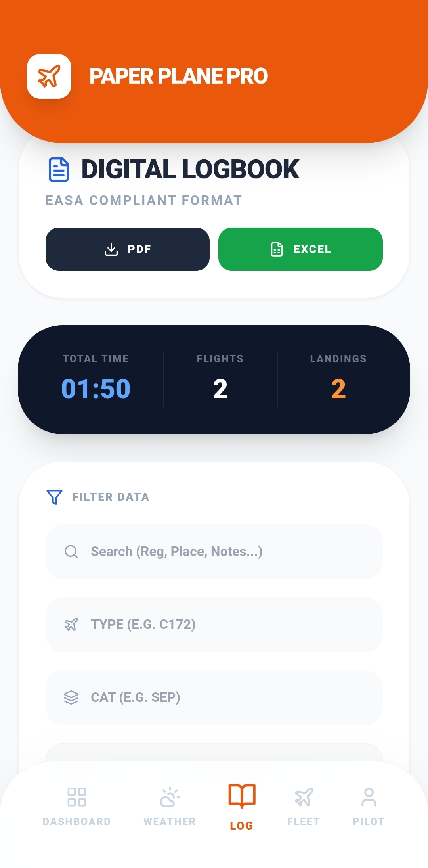Tap the Total Time 01:50 value
The width and height of the screenshot is (428, 868).
(96, 389)
